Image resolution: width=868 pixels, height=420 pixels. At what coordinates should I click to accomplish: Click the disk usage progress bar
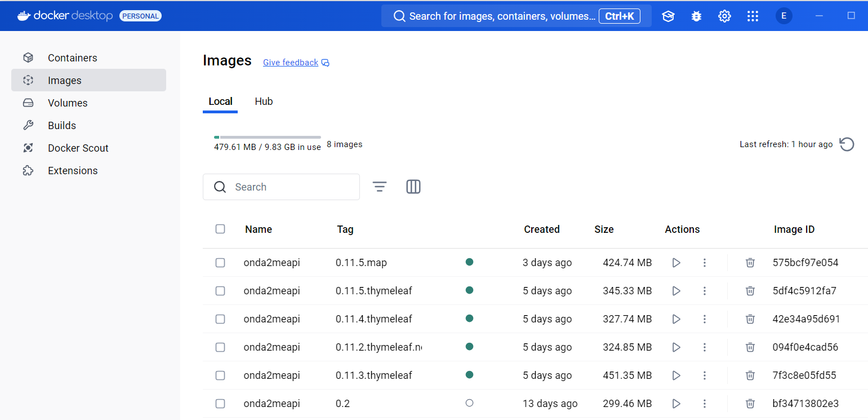coord(268,137)
